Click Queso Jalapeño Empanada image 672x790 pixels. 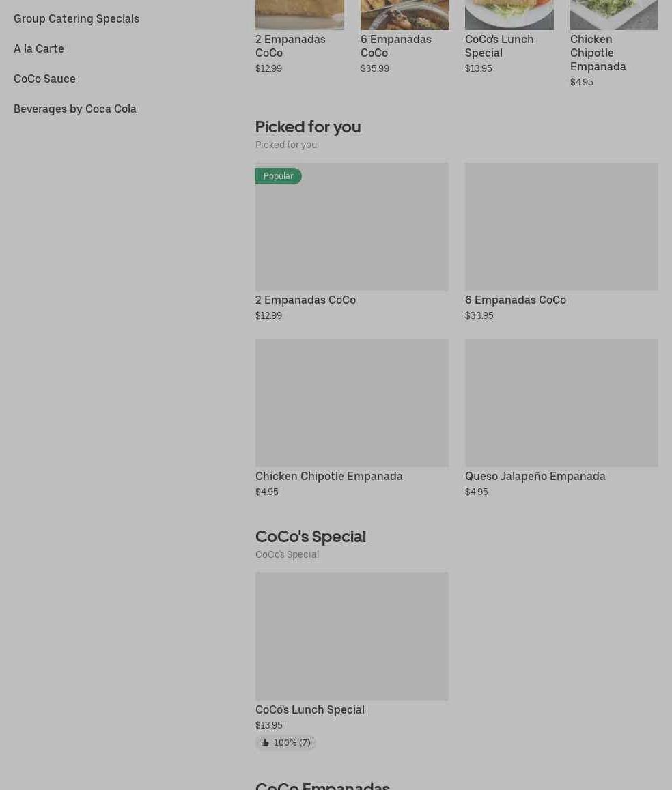(x=561, y=402)
